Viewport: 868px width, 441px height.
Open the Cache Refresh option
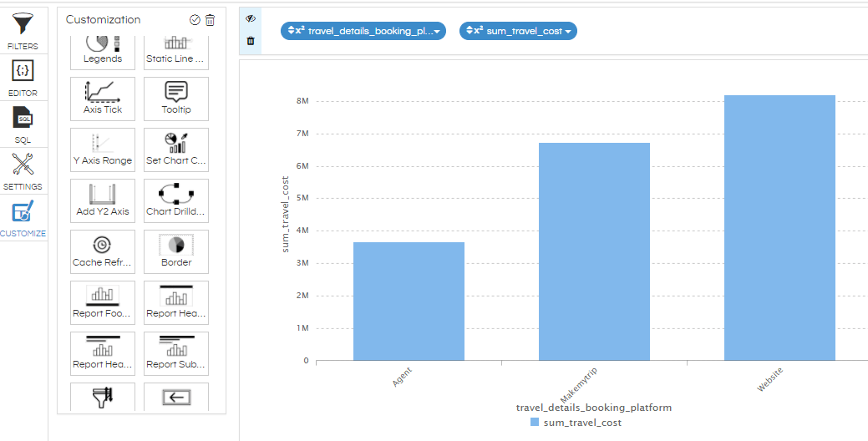(x=103, y=251)
